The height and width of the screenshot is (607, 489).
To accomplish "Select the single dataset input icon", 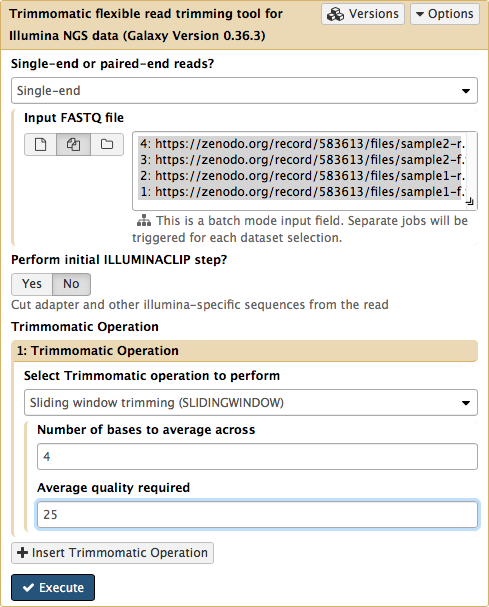I will point(41,145).
